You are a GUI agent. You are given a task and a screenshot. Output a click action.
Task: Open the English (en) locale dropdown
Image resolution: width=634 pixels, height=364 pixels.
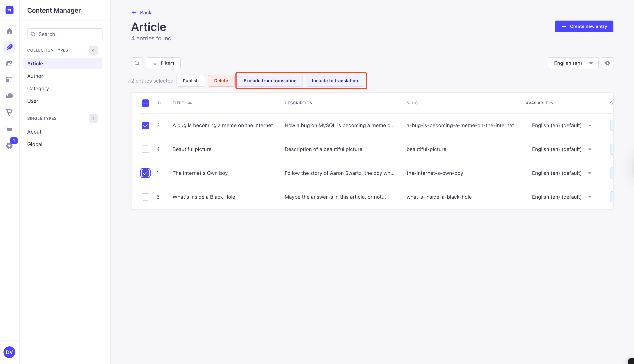point(573,63)
